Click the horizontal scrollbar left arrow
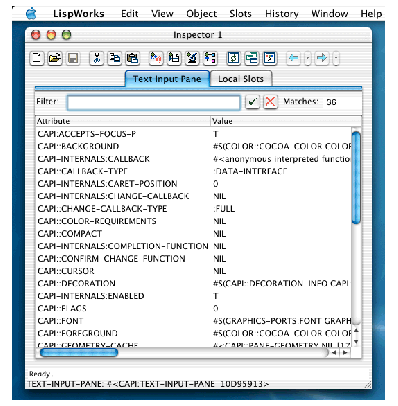 [334, 353]
